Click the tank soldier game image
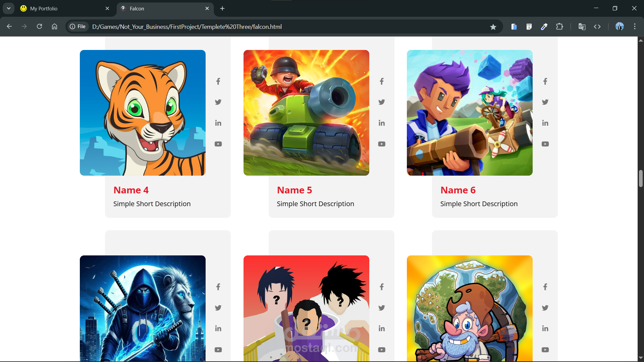The image size is (644, 362). 306,113
